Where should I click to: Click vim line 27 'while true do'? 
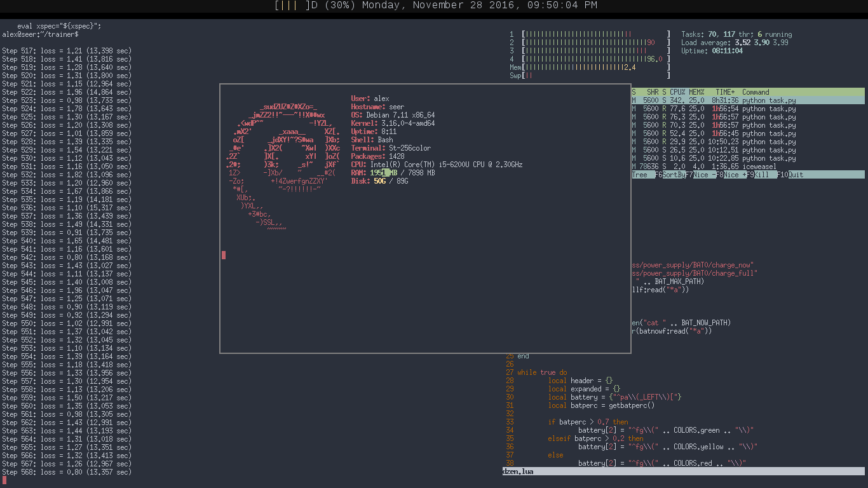tap(542, 372)
